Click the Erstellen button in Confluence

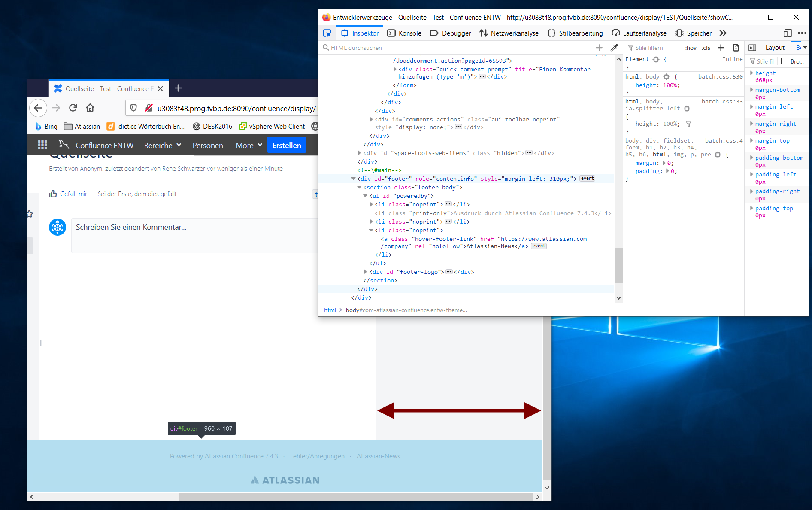coord(287,145)
